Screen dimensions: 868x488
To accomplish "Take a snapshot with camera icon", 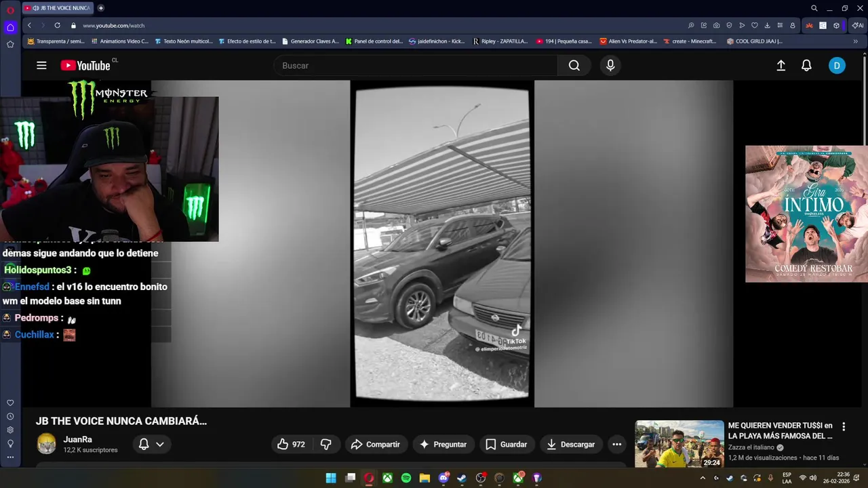I will tap(716, 25).
